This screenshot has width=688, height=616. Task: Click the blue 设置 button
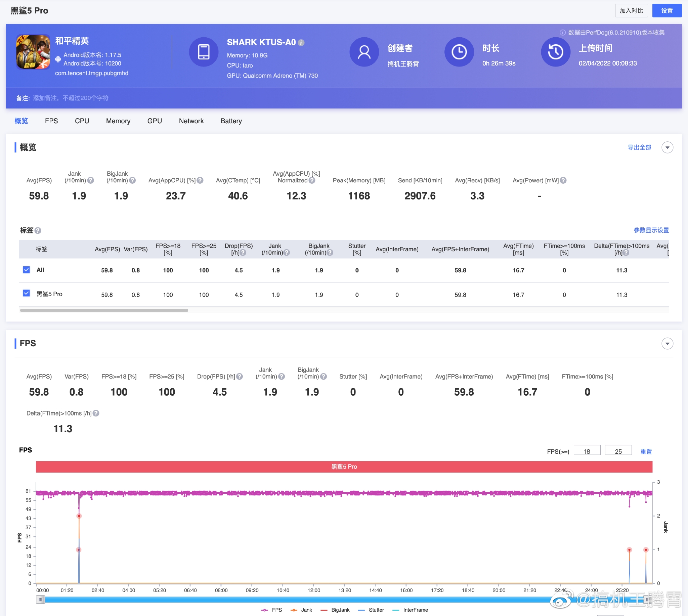(667, 10)
